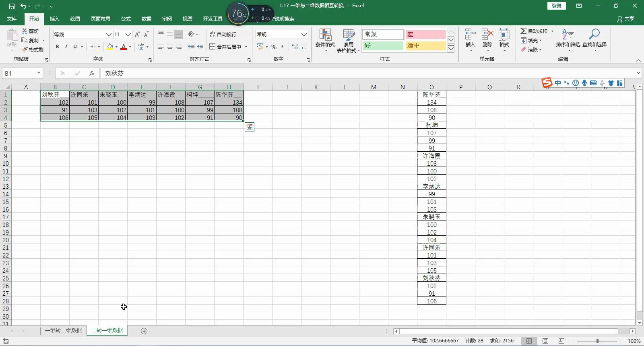Viewport: 644px width, 346px height.
Task: Align text to the top
Action: tap(161, 34)
